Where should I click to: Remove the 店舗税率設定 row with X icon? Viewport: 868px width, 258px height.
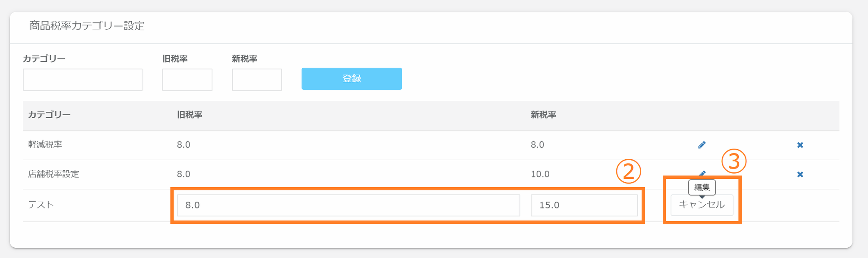coord(800,174)
